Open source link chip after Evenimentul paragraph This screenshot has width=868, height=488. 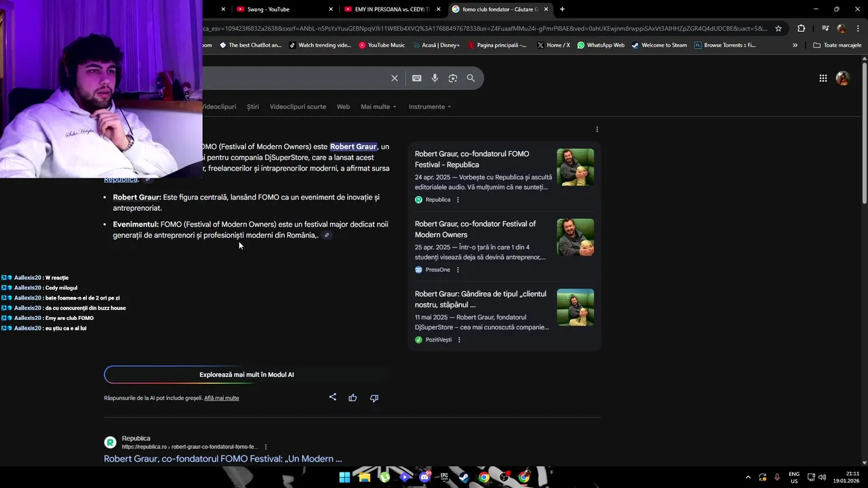[327, 235]
